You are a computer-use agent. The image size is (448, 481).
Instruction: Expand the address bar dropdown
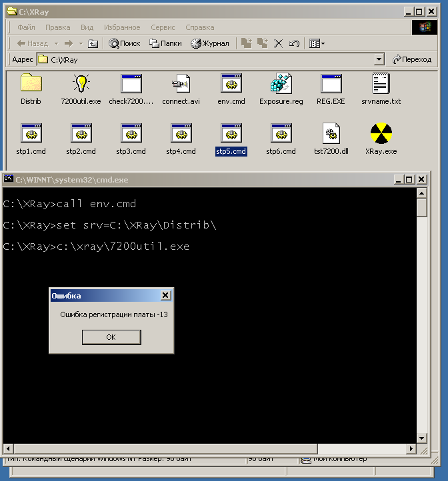(x=379, y=59)
